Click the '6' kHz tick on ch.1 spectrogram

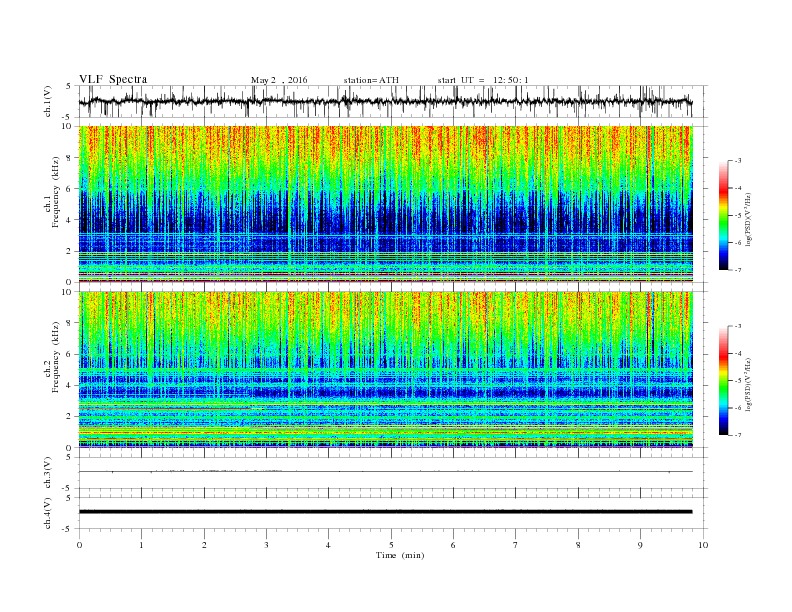tap(70, 189)
